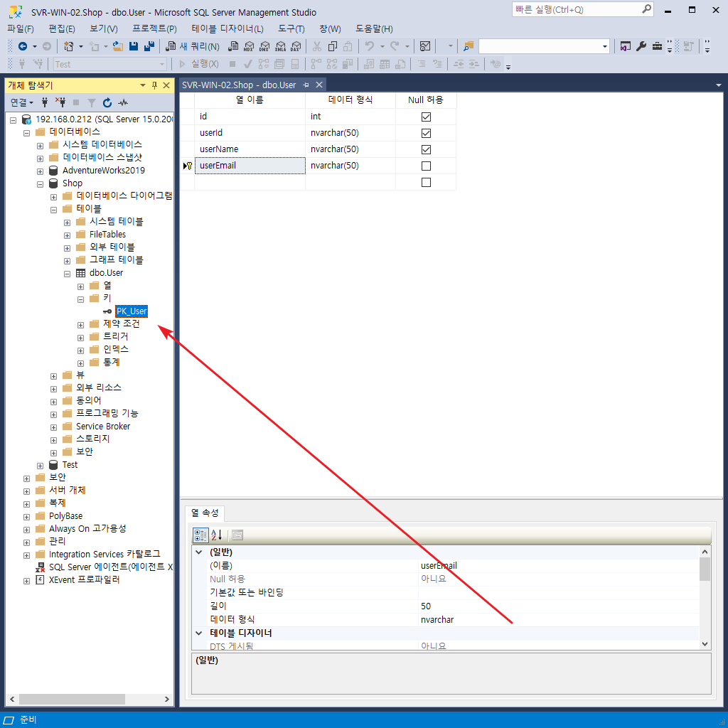Click the search magnifier in quick launch
The image size is (728, 728).
tap(646, 9)
